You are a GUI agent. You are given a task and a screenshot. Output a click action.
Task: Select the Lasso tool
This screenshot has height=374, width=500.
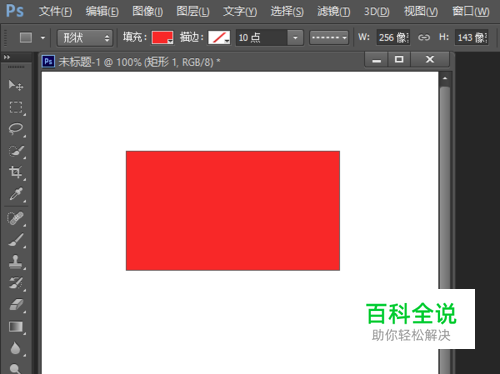pyautogui.click(x=16, y=129)
